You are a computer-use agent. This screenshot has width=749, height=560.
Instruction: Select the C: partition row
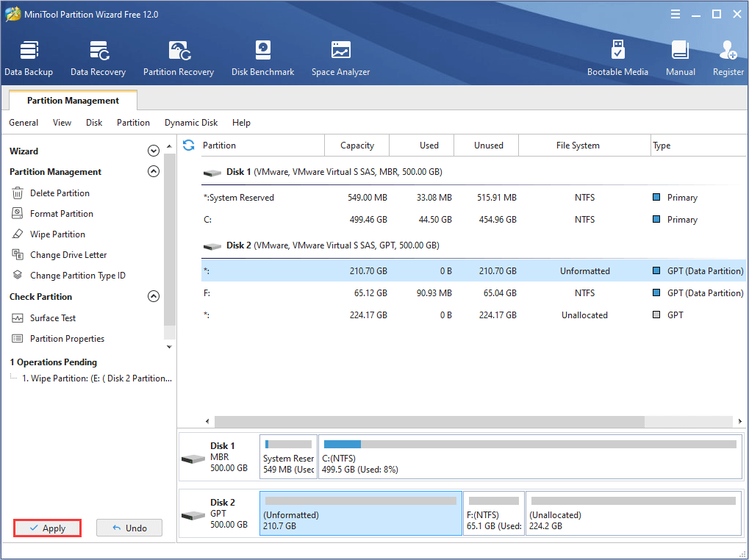click(473, 220)
